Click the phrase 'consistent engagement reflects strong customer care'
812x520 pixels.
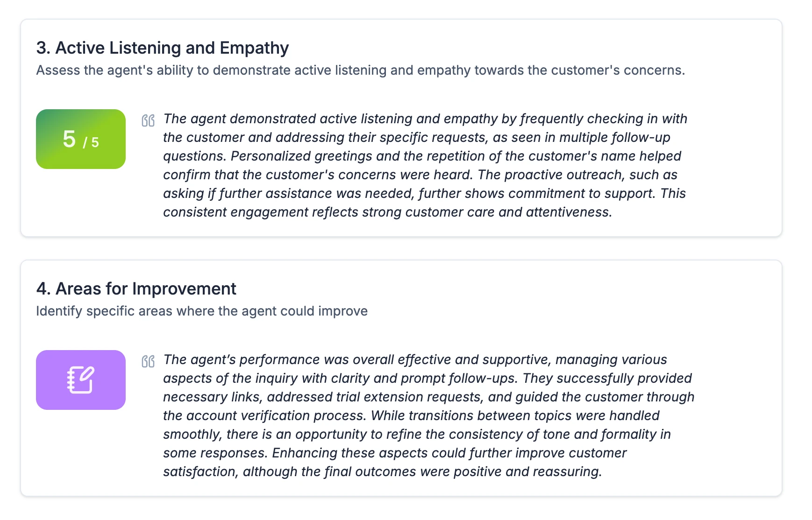pos(329,212)
